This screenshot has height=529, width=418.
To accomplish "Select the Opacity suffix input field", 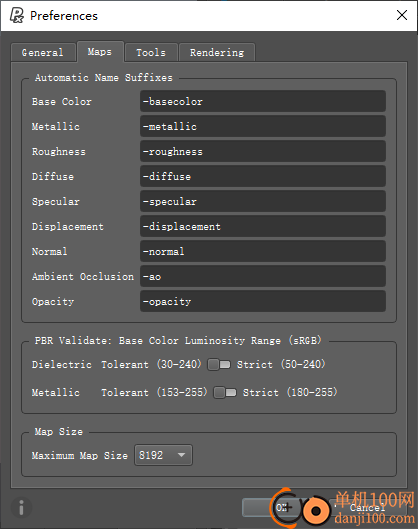I will point(263,301).
